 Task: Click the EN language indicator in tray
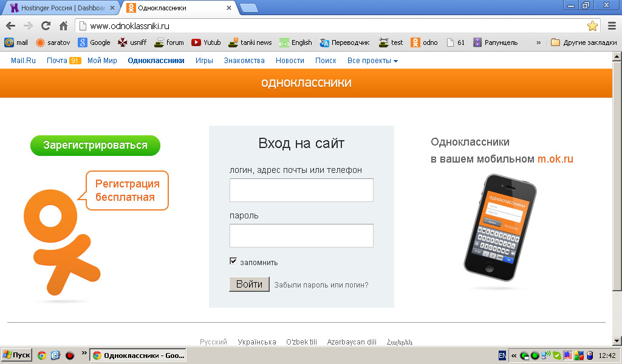[502, 356]
